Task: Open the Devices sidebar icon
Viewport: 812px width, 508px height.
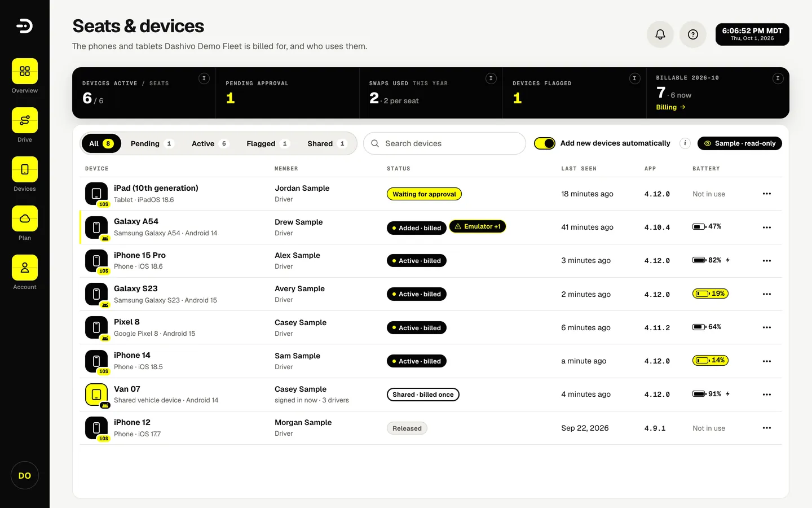Action: (25, 169)
